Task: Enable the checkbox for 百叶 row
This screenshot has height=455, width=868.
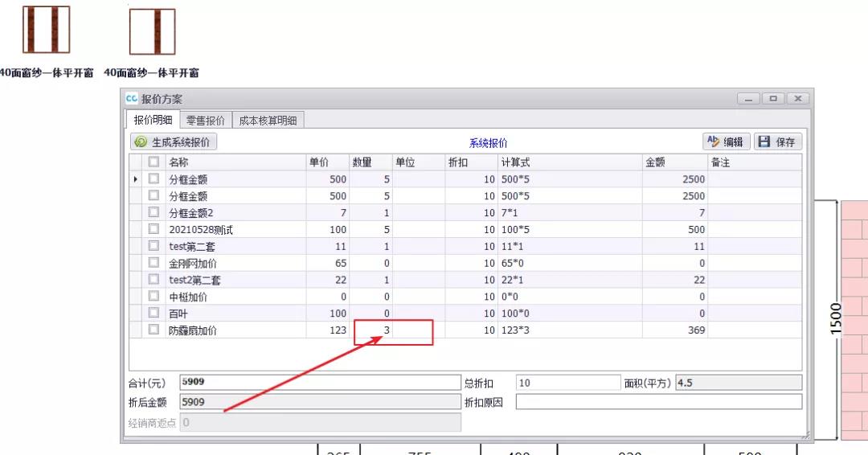Action: pyautogui.click(x=154, y=313)
